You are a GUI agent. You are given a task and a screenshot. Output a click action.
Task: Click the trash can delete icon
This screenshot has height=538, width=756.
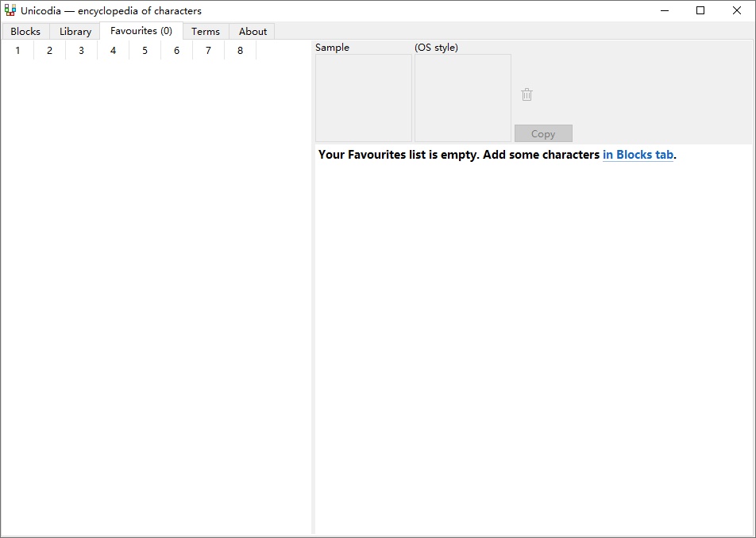click(526, 94)
